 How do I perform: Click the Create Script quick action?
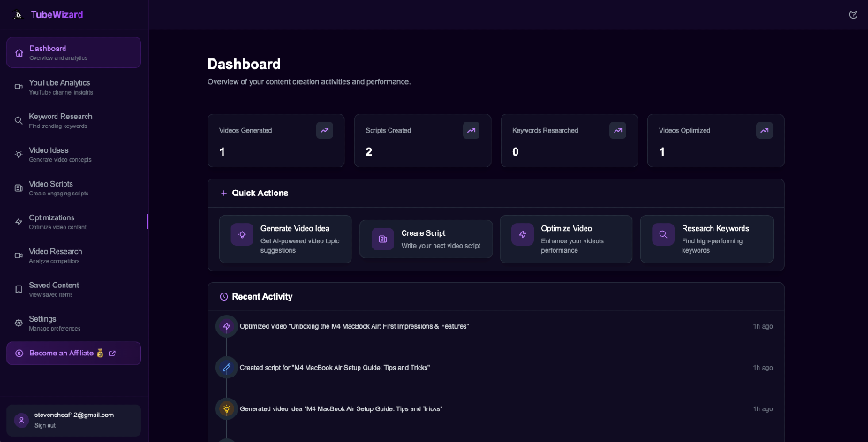(426, 239)
